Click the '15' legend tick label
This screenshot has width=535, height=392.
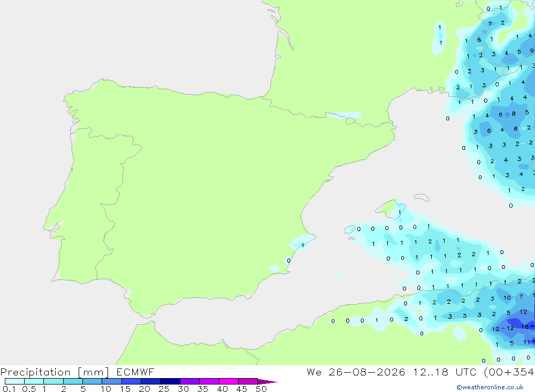125,389
